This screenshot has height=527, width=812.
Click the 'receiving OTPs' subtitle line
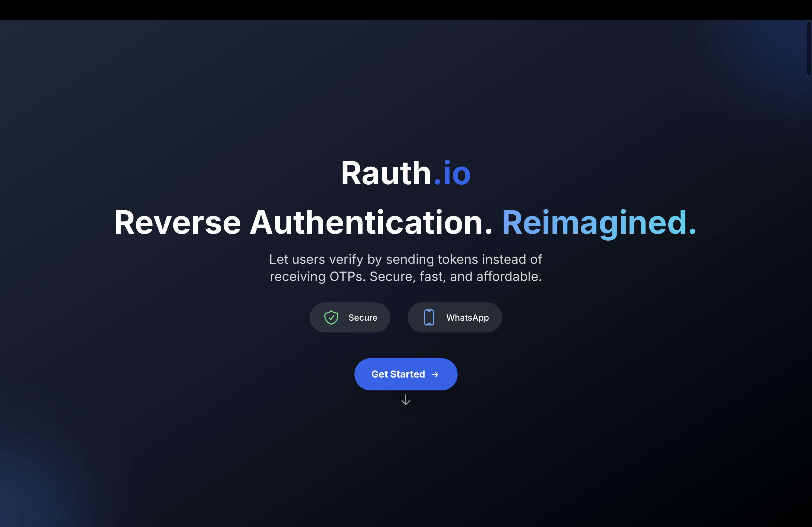point(406,276)
